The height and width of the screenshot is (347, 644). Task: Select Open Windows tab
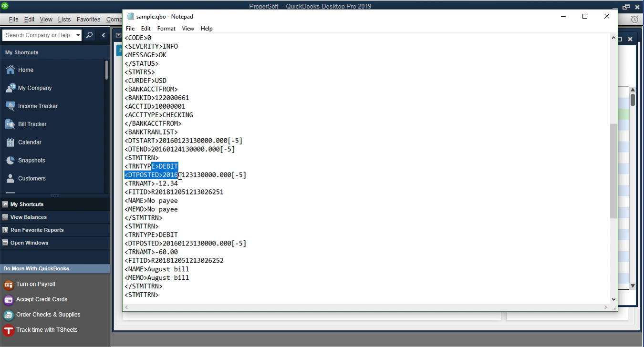click(x=55, y=243)
